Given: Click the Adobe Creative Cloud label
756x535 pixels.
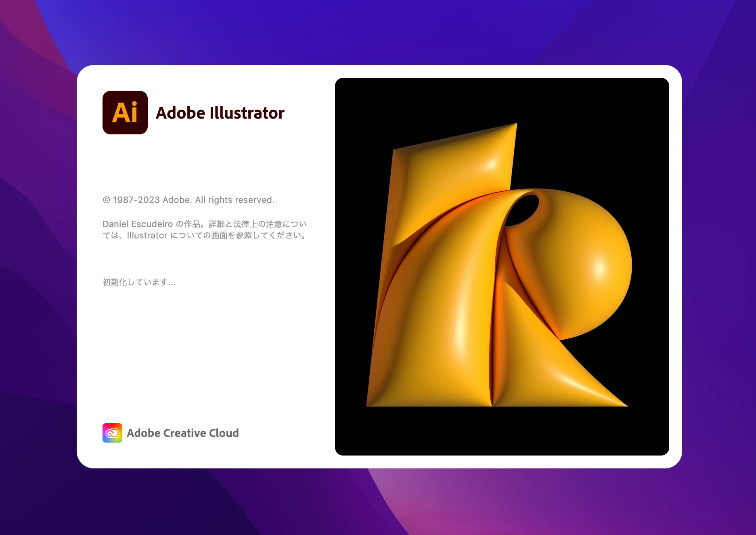Looking at the screenshot, I should point(183,433).
